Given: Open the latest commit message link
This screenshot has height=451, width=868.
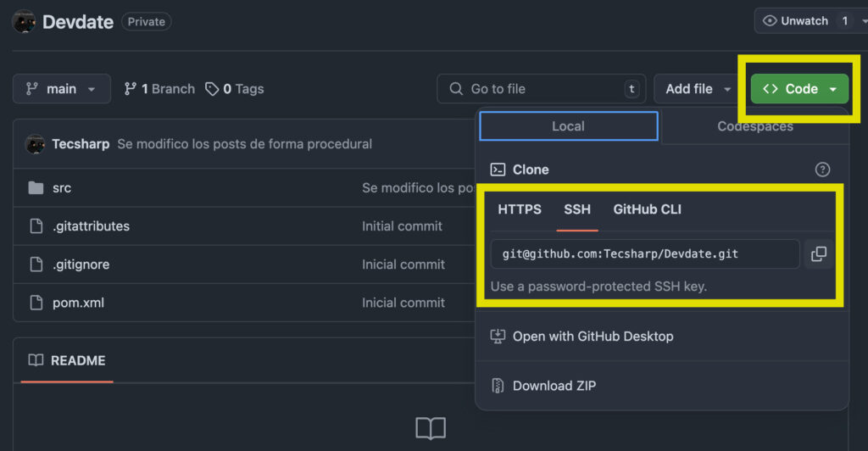Looking at the screenshot, I should click(x=245, y=144).
